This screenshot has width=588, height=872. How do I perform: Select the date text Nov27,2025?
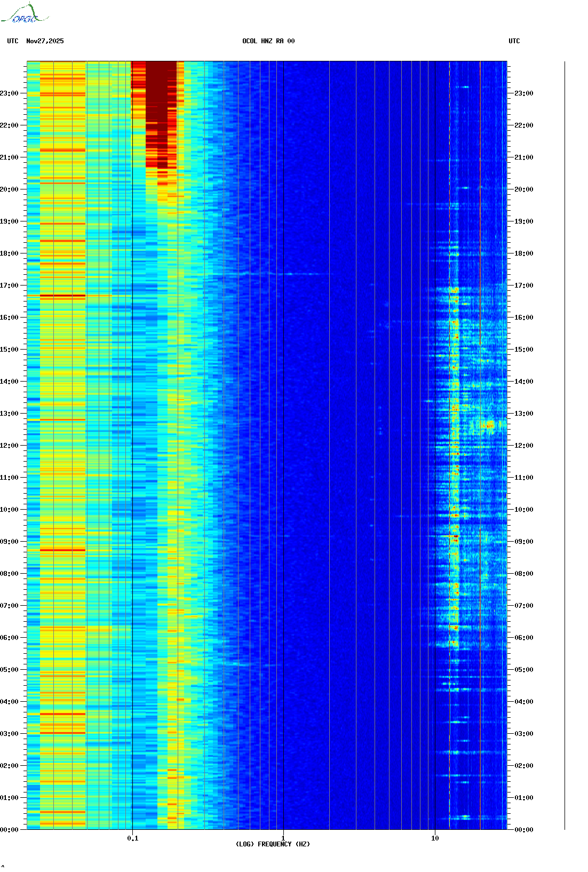[x=45, y=41]
